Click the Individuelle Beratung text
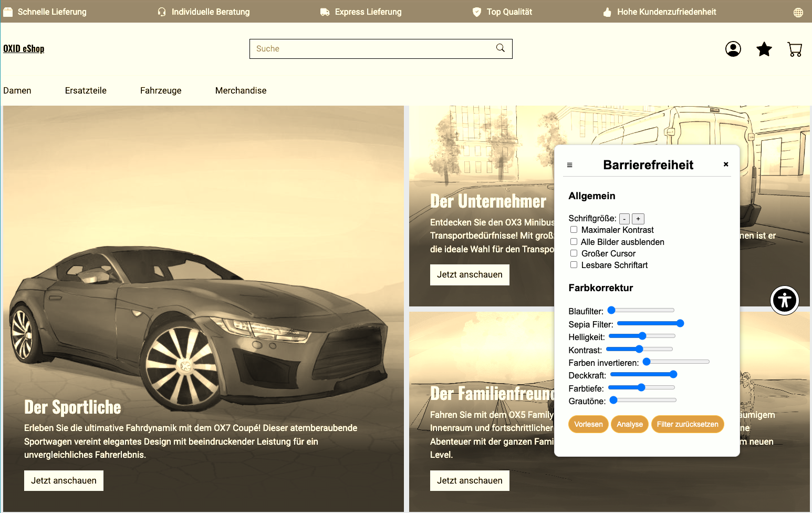The image size is (812, 513). tap(211, 12)
